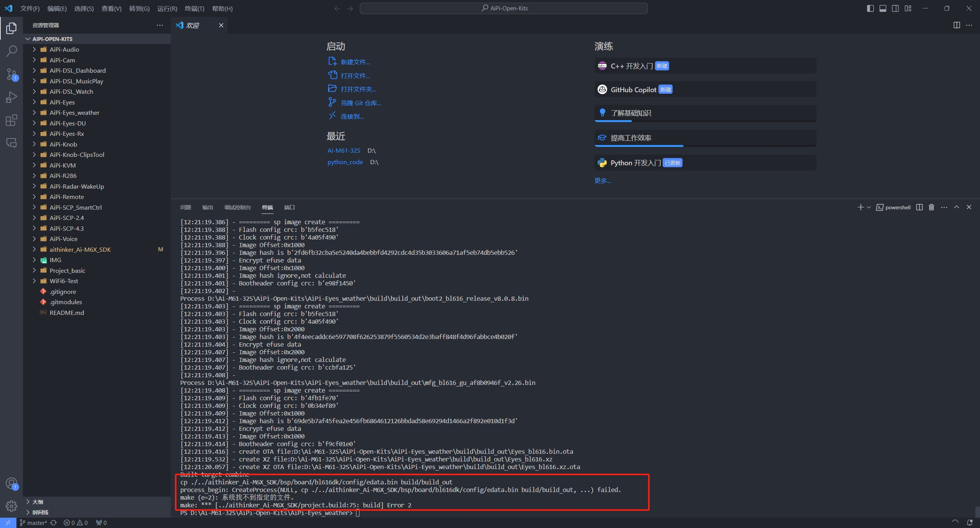Expand the AiPi-KVM folder

click(x=98, y=165)
